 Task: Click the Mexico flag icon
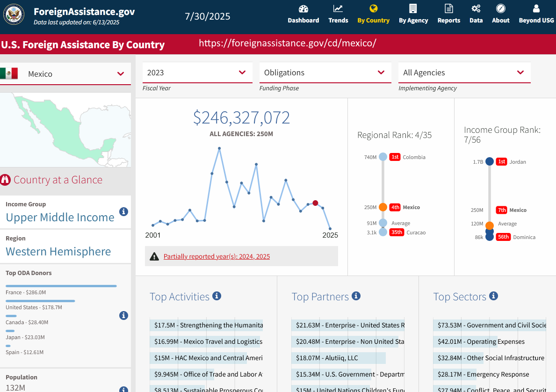point(9,73)
